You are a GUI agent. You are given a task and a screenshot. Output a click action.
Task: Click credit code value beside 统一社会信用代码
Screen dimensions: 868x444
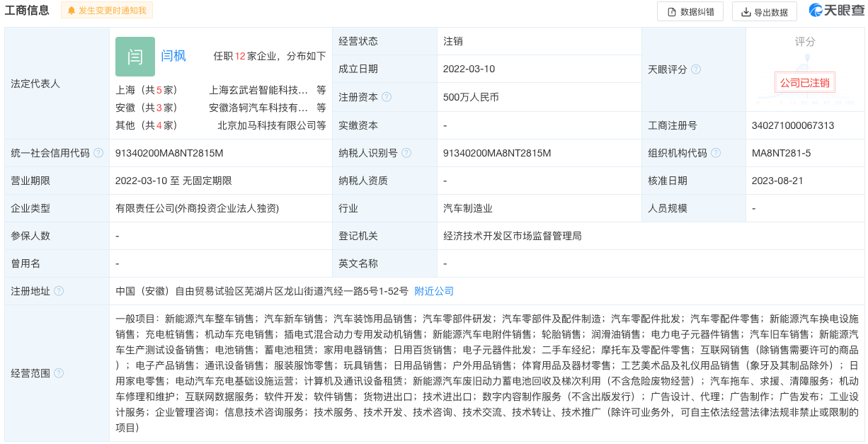[169, 153]
